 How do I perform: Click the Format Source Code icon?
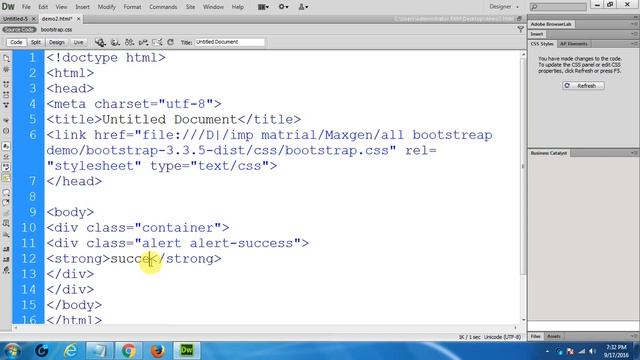[x=6, y=270]
